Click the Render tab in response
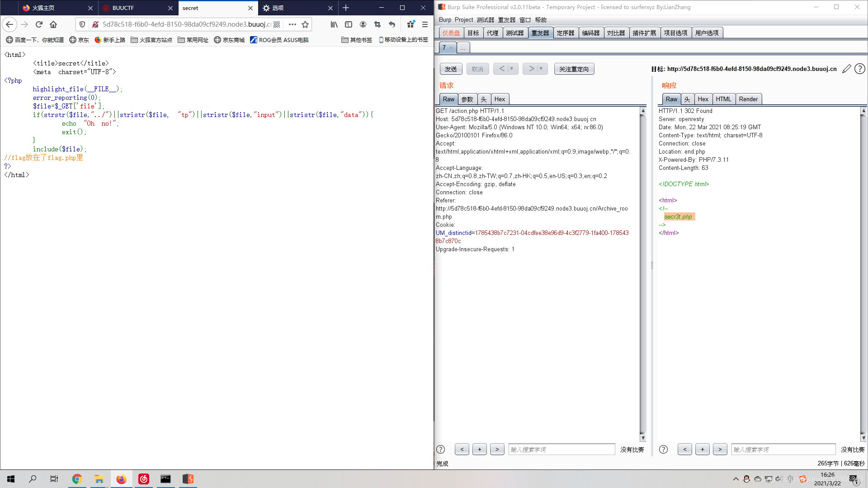This screenshot has height=488, width=868. coord(748,99)
